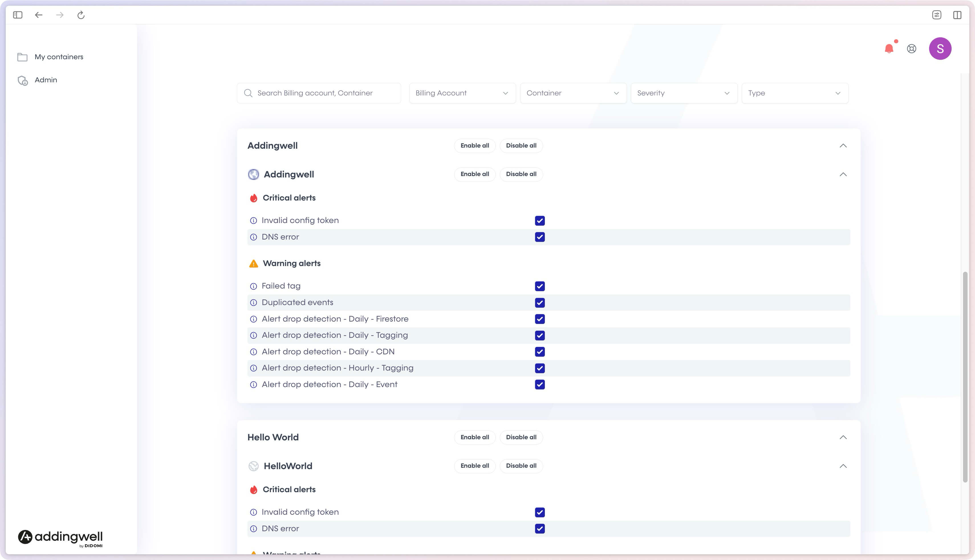This screenshot has width=975, height=560.
Task: Open the purple S user avatar
Action: 940,48
